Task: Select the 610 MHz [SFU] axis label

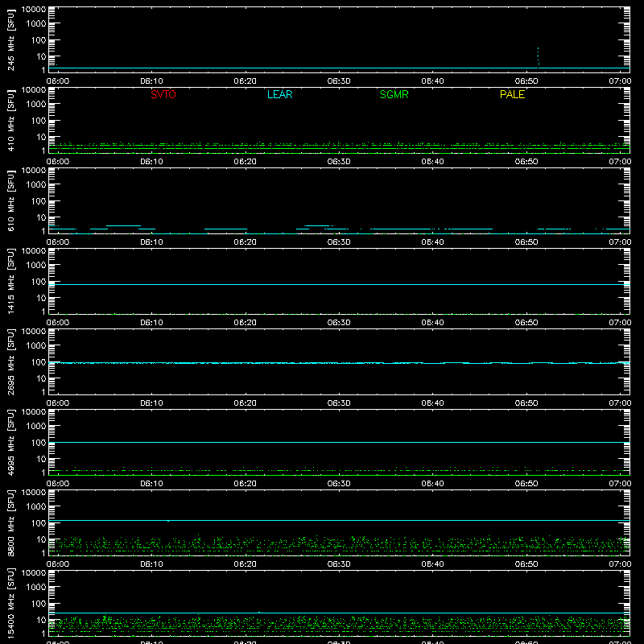Action: pos(11,201)
